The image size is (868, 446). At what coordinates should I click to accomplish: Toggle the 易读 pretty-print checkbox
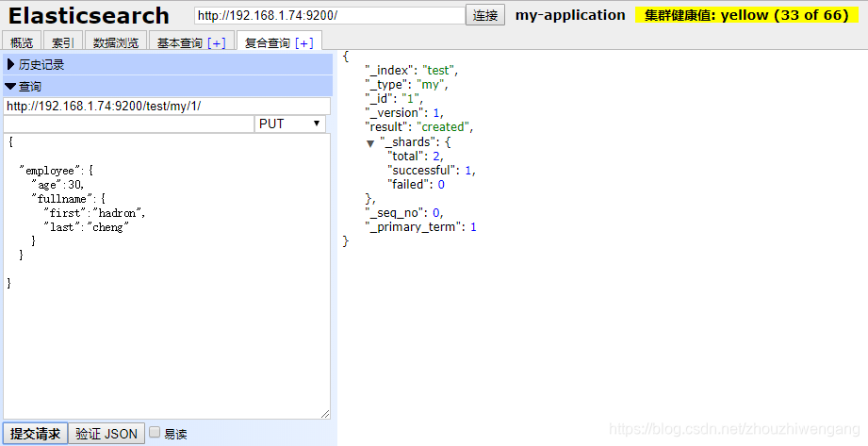pyautogui.click(x=155, y=432)
